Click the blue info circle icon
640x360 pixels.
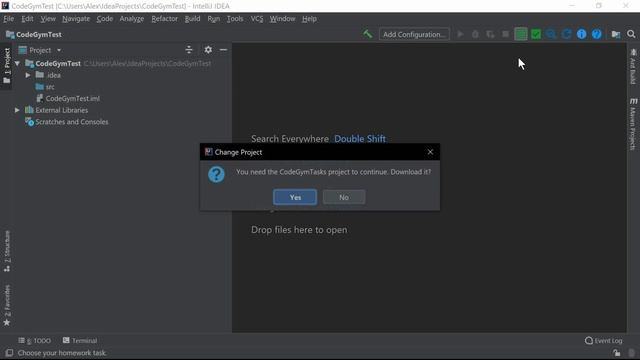pyautogui.click(x=581, y=34)
